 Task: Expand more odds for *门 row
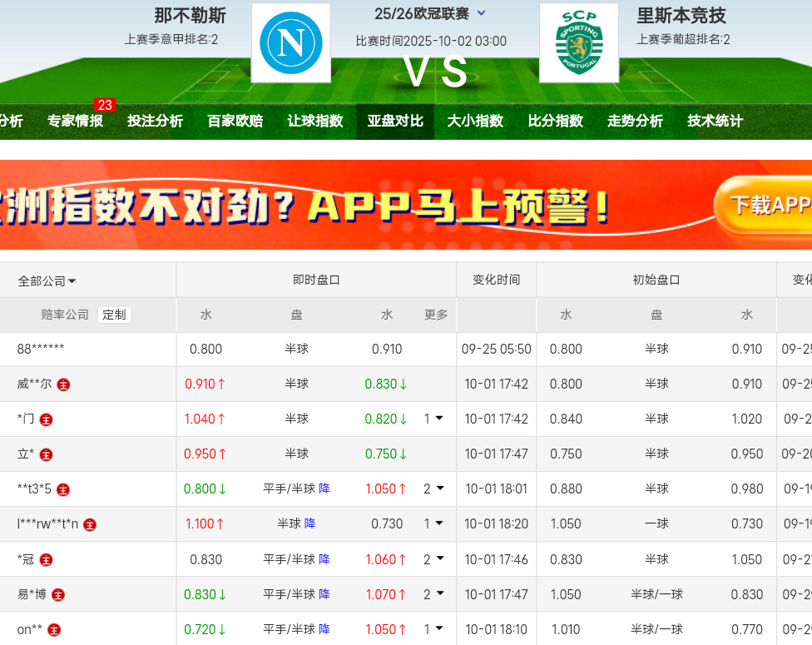(x=433, y=419)
